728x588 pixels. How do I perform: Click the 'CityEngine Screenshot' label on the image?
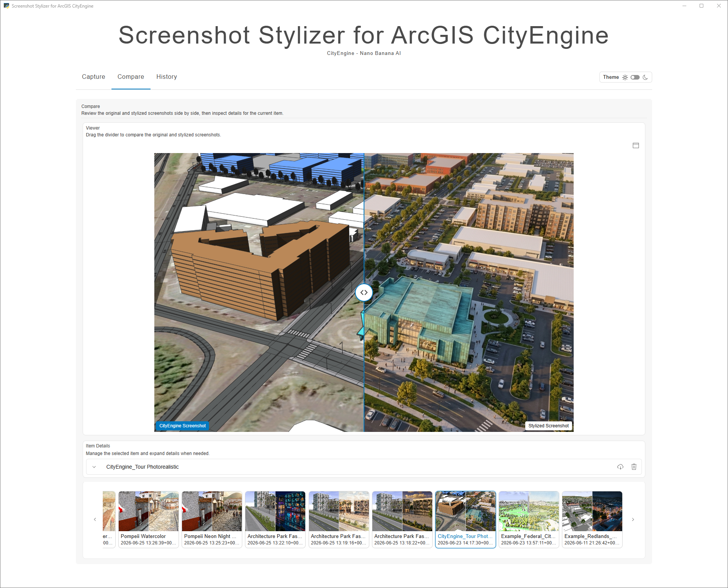182,426
